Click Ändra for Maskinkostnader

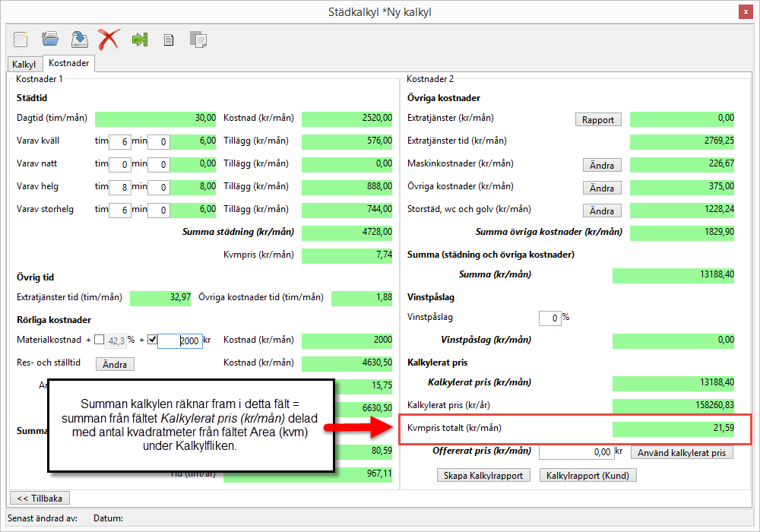[602, 165]
